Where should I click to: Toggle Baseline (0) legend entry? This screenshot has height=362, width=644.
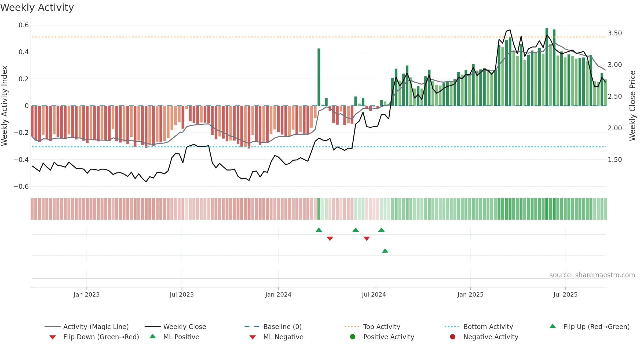pyautogui.click(x=273, y=327)
